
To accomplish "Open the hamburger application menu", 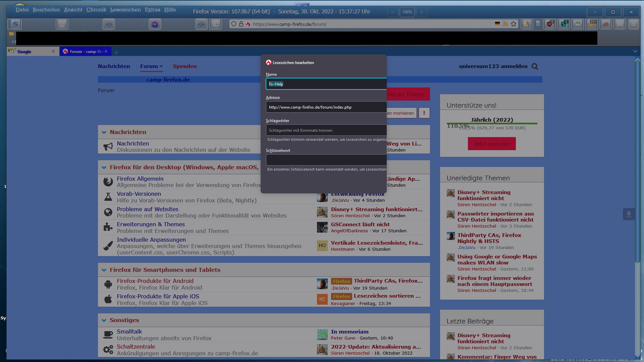I will [x=633, y=24].
